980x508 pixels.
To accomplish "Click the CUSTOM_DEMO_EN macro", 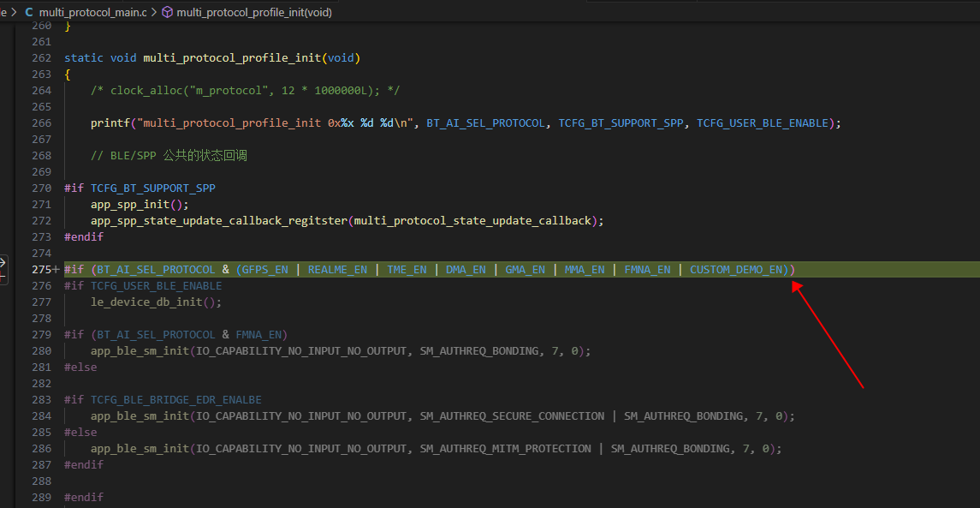I will (736, 270).
